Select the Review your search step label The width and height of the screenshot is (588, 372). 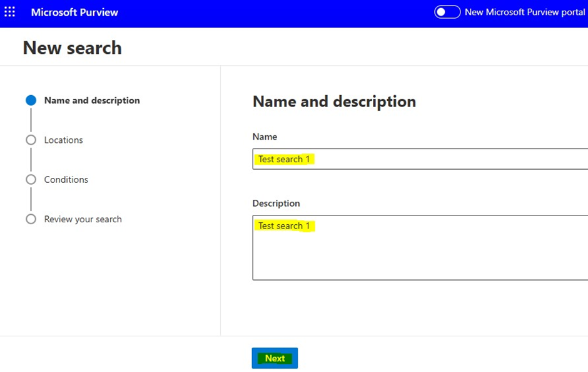click(83, 219)
